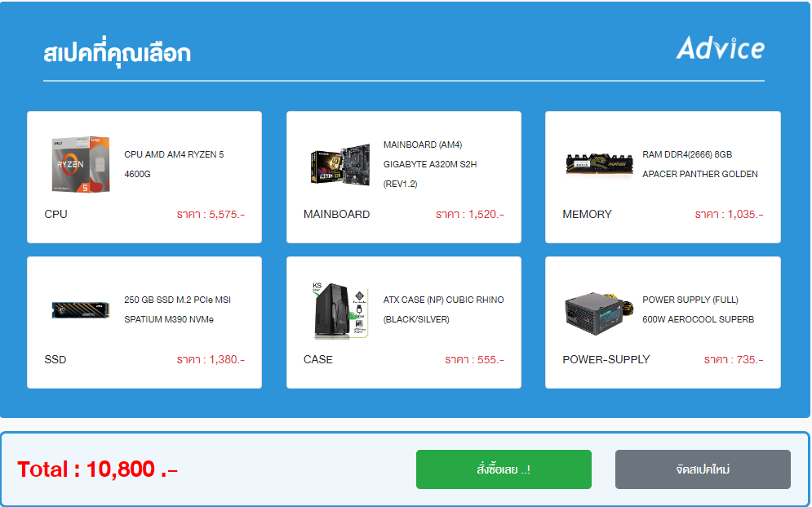Click the CPU category label
The image size is (812, 507).
pos(56,215)
